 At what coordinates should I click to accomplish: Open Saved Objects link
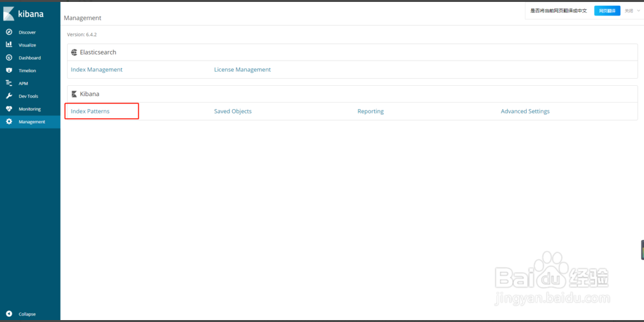[233, 111]
